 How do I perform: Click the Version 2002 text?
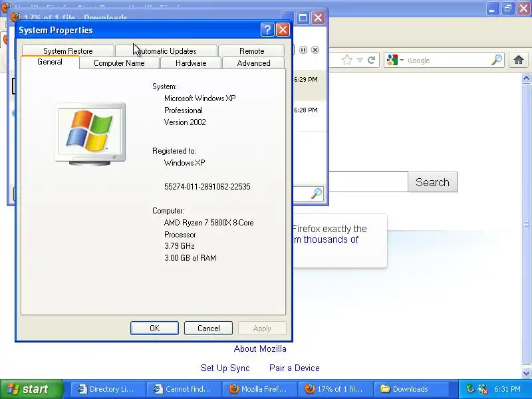click(x=185, y=122)
